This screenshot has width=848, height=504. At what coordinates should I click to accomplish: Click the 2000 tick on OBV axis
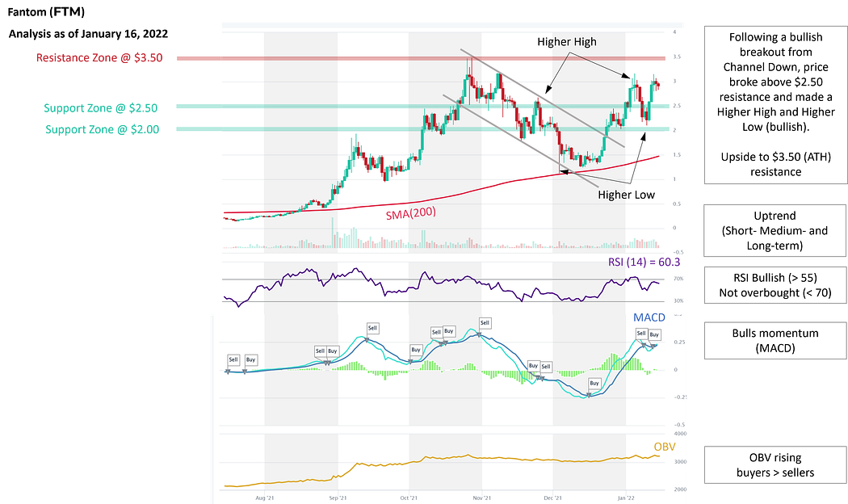[x=680, y=489]
